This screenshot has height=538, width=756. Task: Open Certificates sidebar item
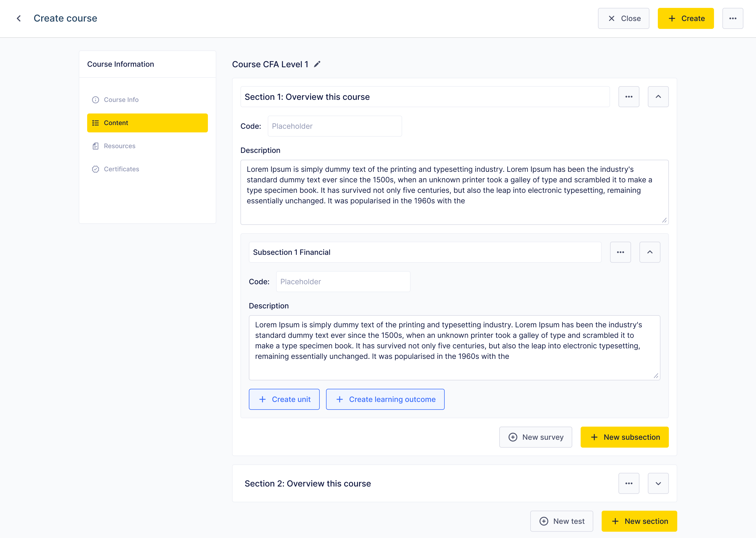tap(147, 169)
